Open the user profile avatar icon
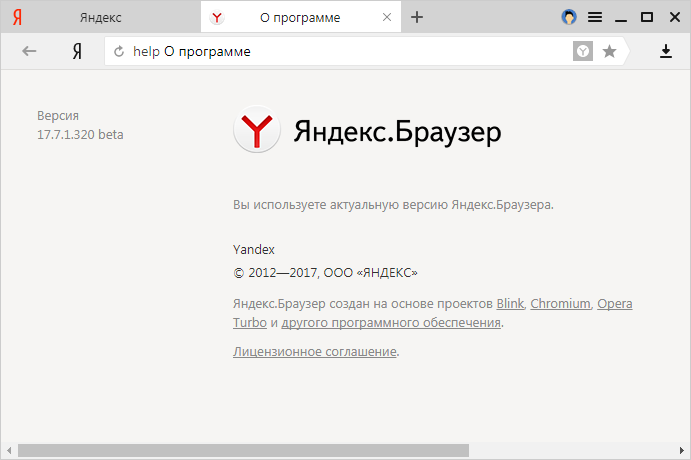The height and width of the screenshot is (460, 691). click(x=569, y=17)
